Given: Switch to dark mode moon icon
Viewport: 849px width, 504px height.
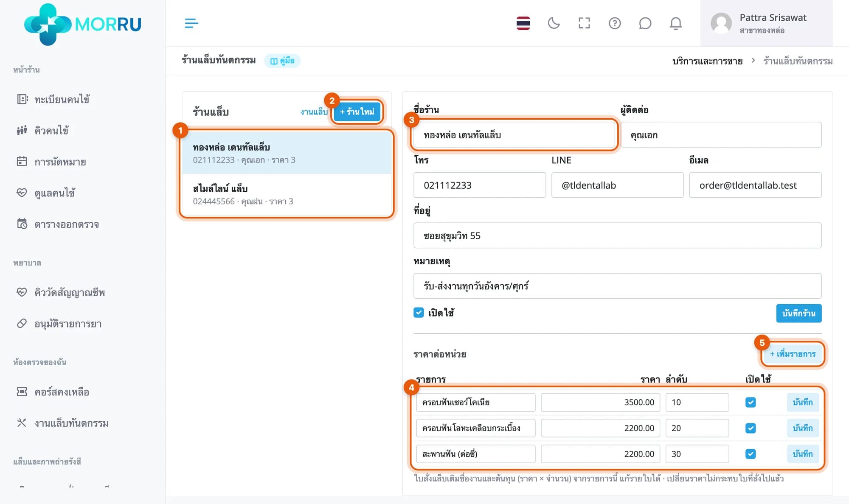Looking at the screenshot, I should 554,23.
